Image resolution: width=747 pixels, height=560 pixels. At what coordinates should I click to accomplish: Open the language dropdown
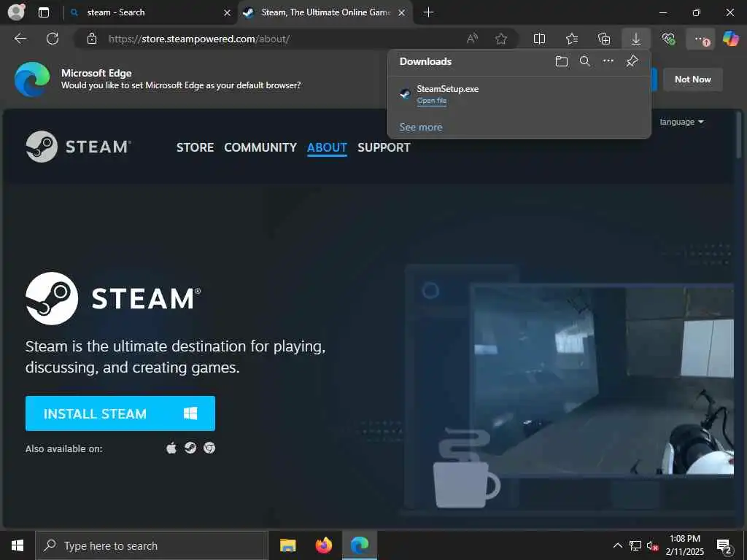[681, 122]
